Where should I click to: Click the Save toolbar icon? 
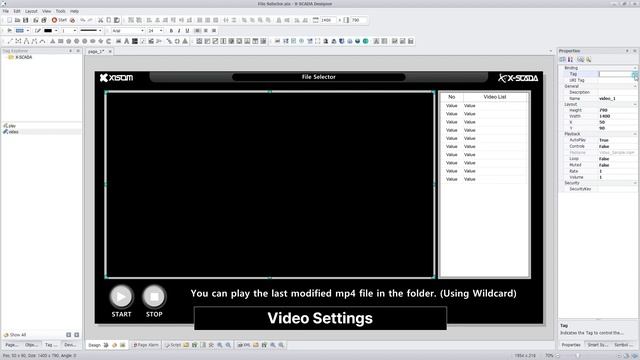[25, 20]
